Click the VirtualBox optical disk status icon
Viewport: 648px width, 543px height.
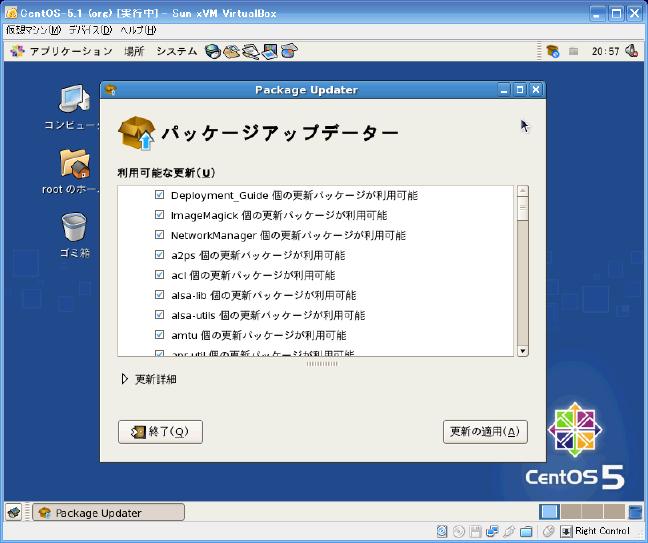click(x=458, y=531)
